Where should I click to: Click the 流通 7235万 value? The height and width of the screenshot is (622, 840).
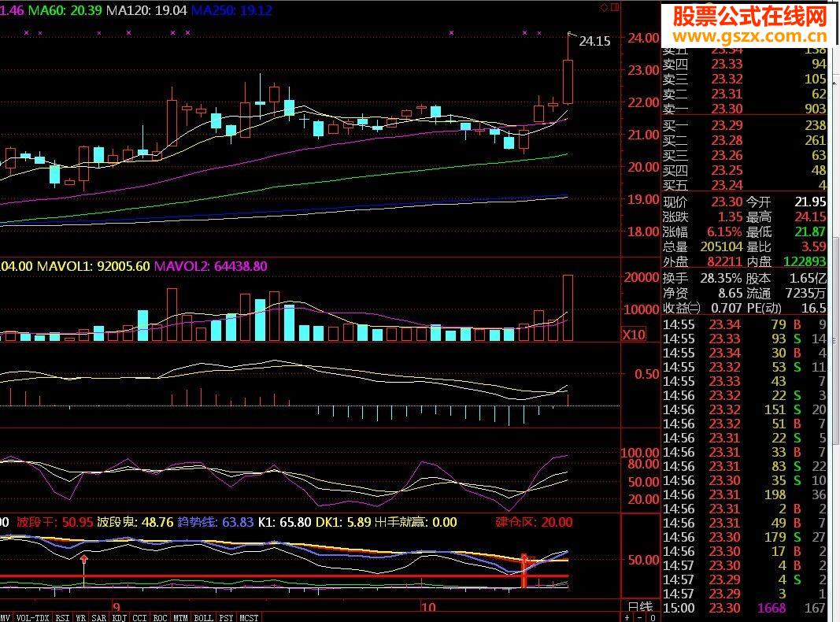806,294
